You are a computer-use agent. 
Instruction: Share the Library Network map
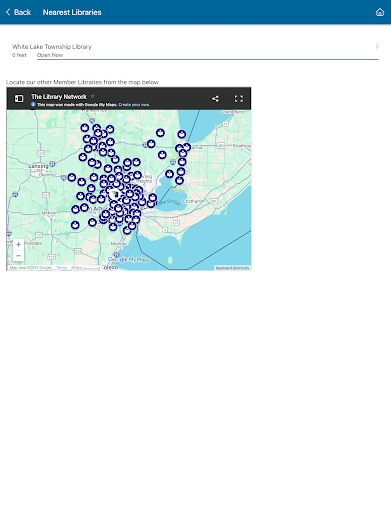coord(215,99)
